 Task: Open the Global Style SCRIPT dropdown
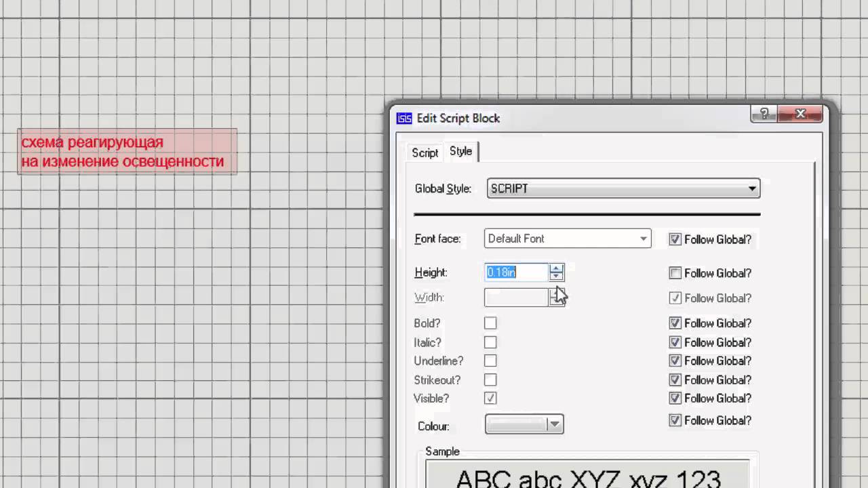coord(623,188)
